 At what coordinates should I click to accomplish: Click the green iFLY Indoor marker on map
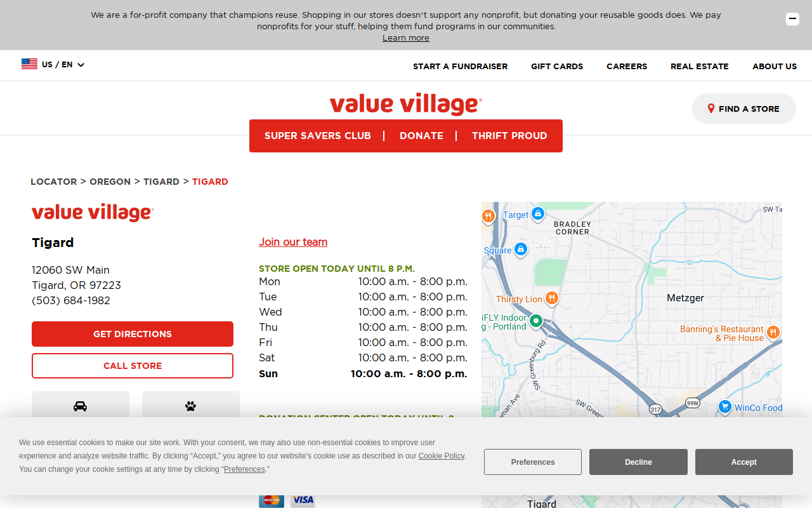535,321
